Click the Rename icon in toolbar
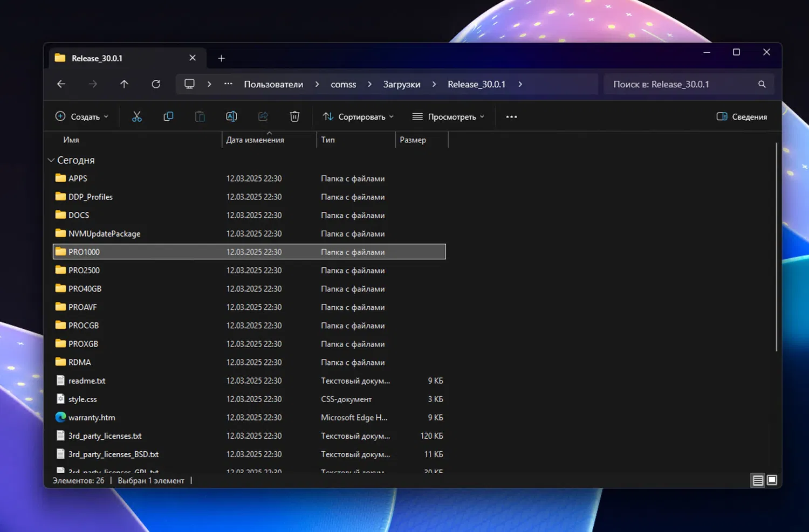This screenshot has width=809, height=532. coord(231,116)
